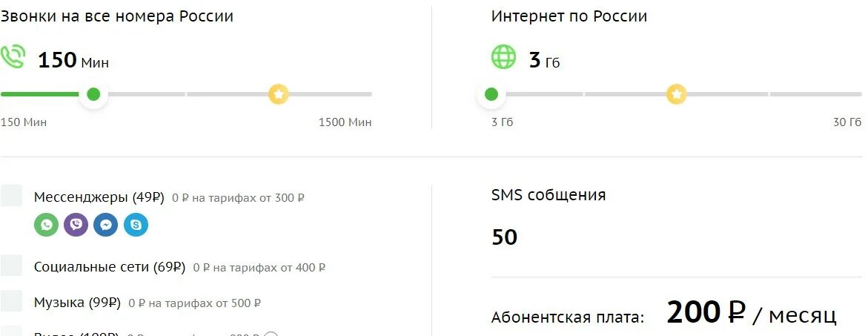This screenshot has height=336, width=868.
Task: Click the Facebook Messenger icon
Action: tap(106, 225)
